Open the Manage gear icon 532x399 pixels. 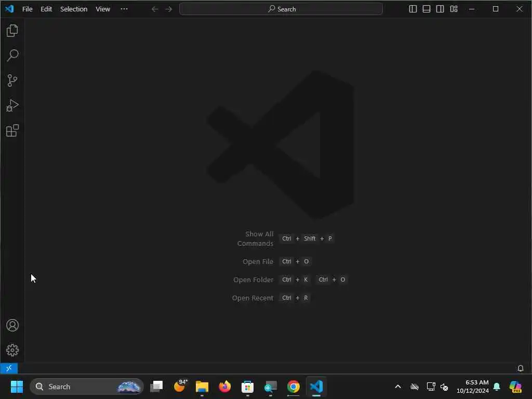coord(12,350)
